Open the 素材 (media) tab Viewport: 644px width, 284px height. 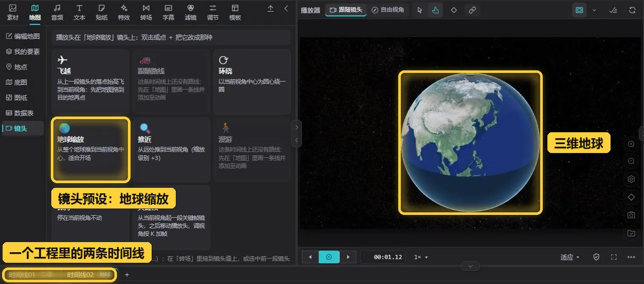click(13, 12)
